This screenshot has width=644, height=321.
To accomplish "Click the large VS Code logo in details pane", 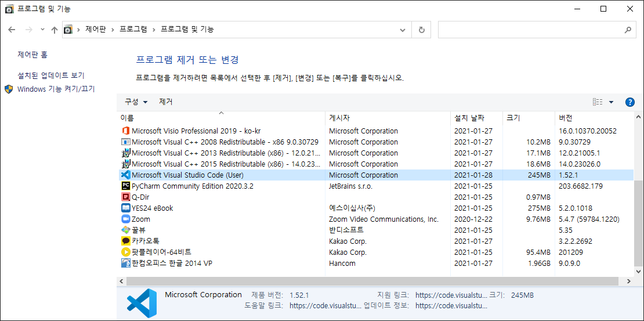I will (x=142, y=302).
